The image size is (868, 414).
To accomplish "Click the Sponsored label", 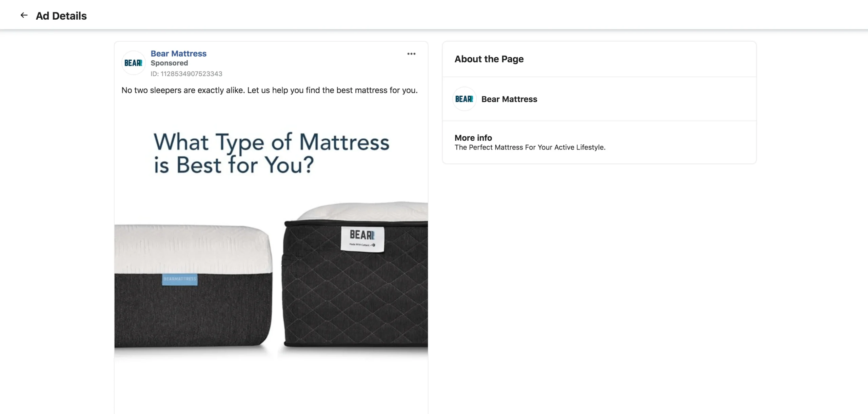I will tap(169, 63).
